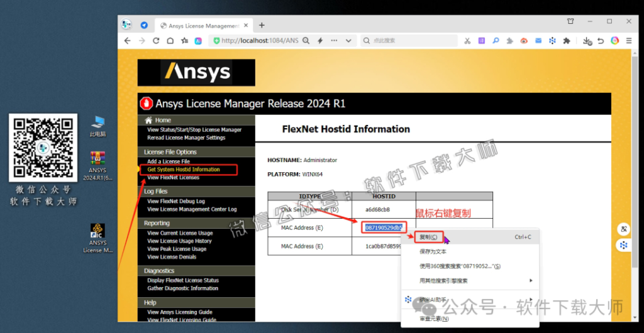
Task: Open a new tab with plus button
Action: click(262, 25)
